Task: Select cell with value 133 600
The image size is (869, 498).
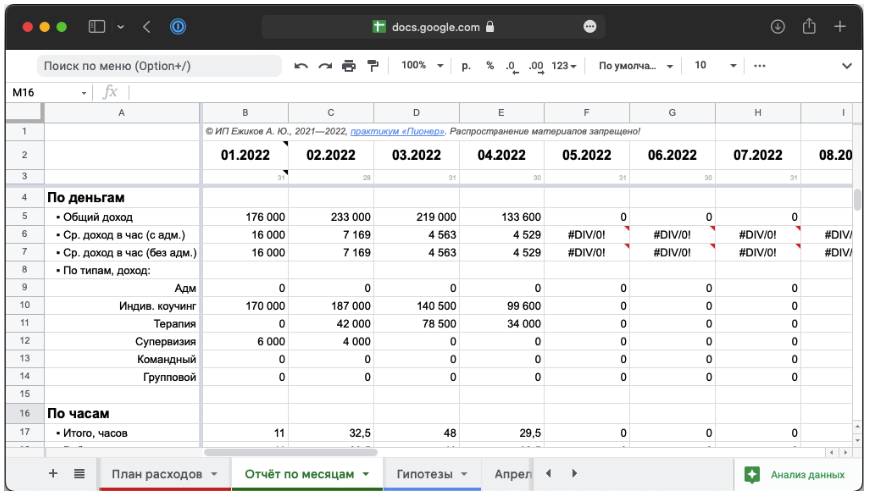Action: click(x=502, y=217)
